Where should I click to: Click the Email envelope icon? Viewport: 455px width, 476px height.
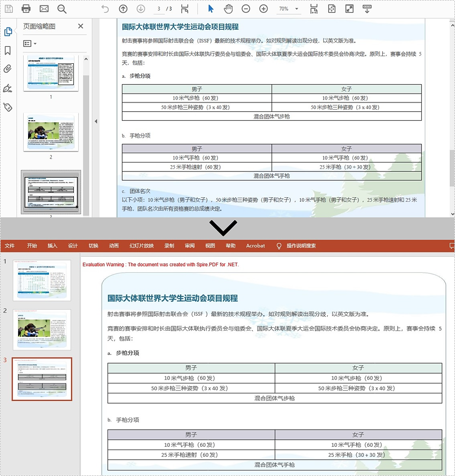point(44,9)
